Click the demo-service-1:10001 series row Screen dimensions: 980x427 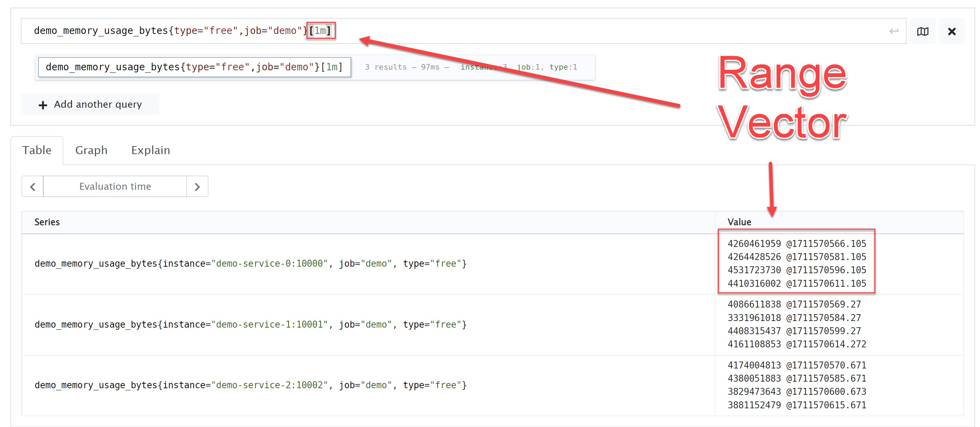[x=250, y=324]
